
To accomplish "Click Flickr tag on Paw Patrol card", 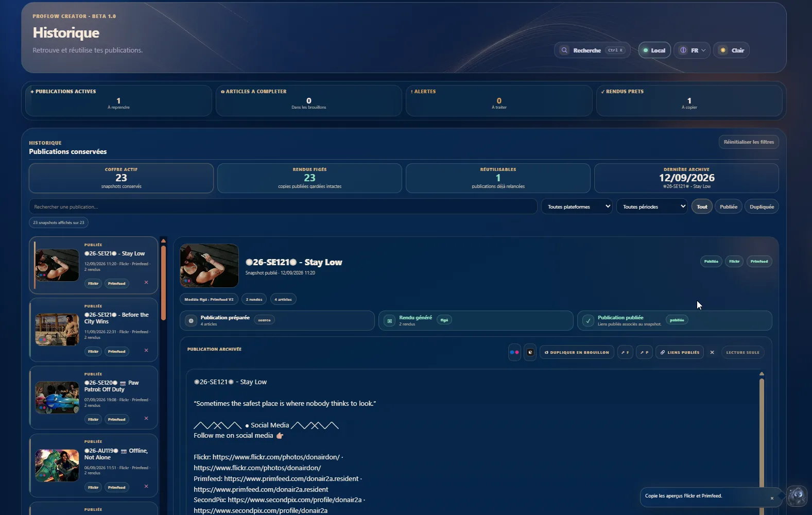I will pyautogui.click(x=93, y=419).
